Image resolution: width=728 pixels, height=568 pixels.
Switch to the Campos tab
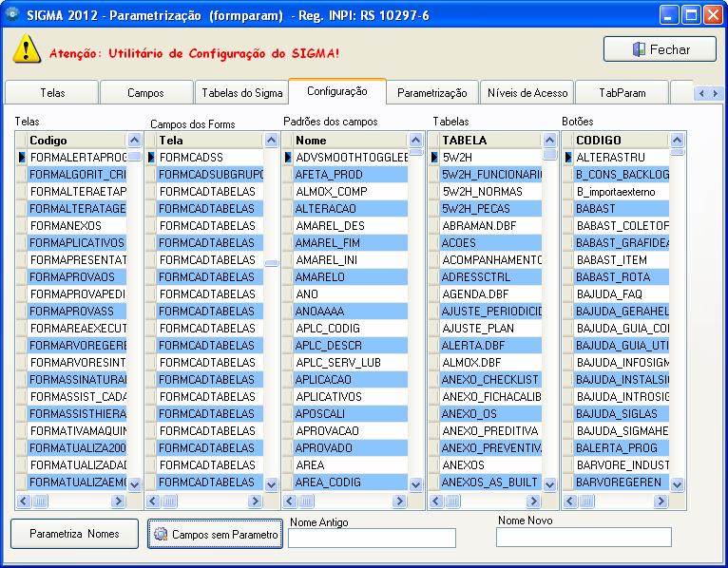click(x=145, y=93)
